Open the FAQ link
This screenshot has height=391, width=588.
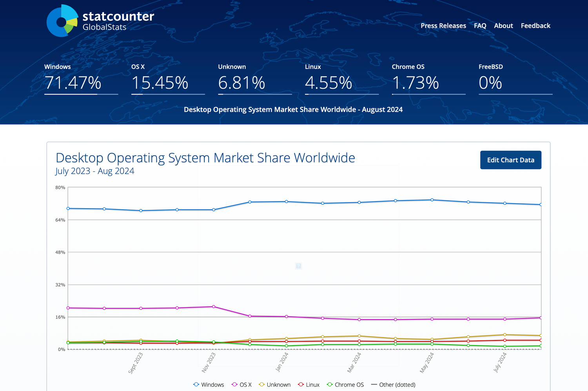pyautogui.click(x=480, y=26)
